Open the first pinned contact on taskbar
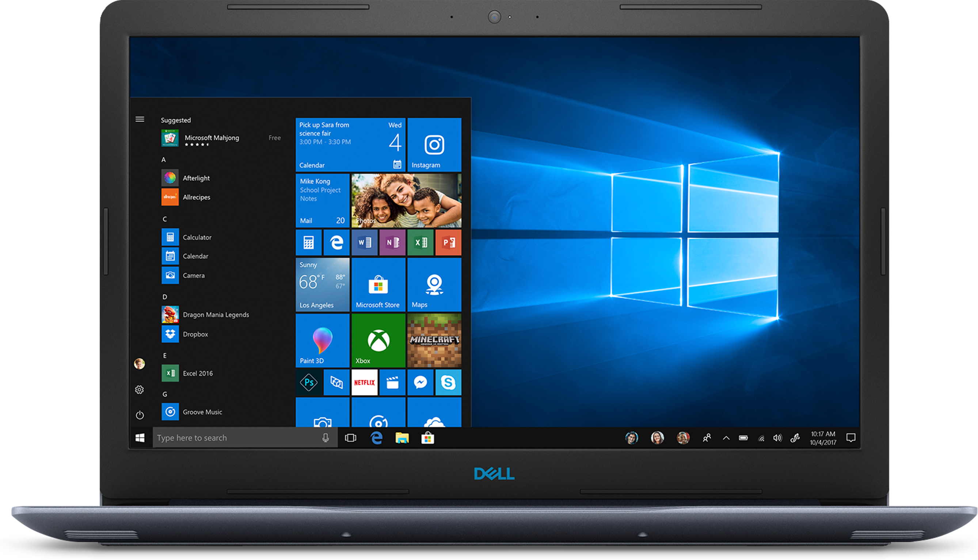978x560 pixels. [631, 438]
